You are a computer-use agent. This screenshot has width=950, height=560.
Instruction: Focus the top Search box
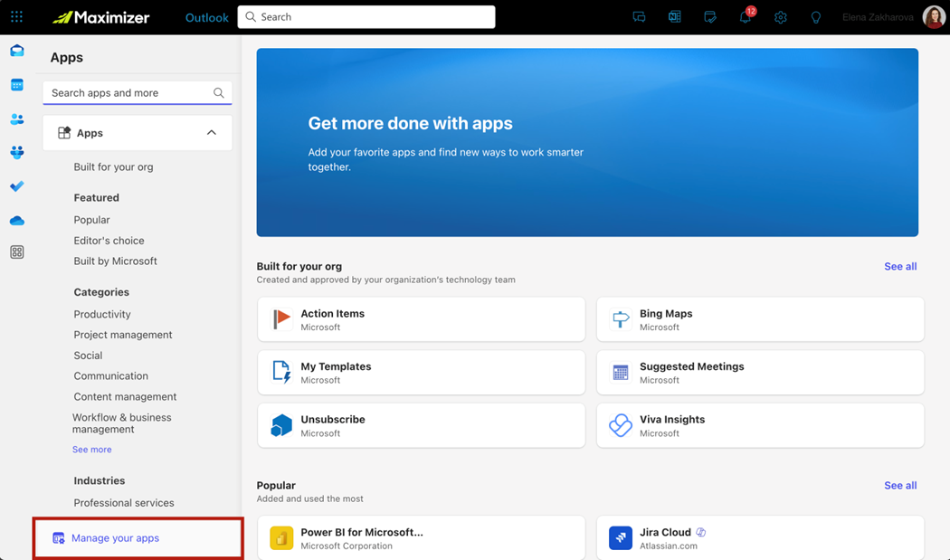[x=366, y=17]
